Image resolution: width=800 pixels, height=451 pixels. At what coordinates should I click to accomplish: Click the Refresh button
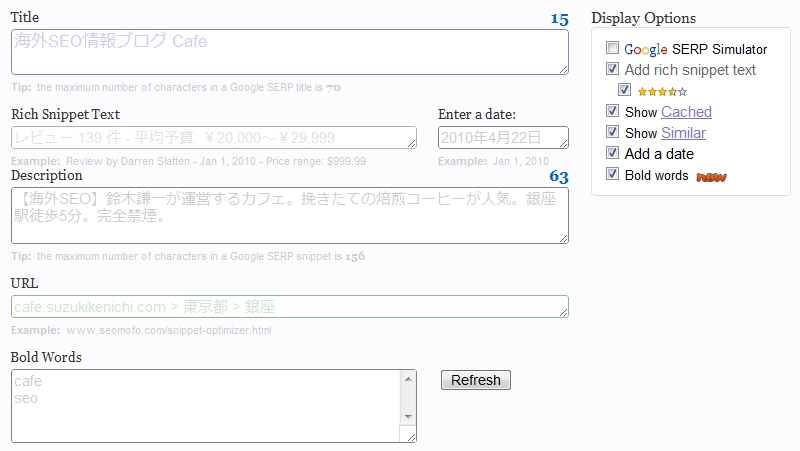[476, 380]
